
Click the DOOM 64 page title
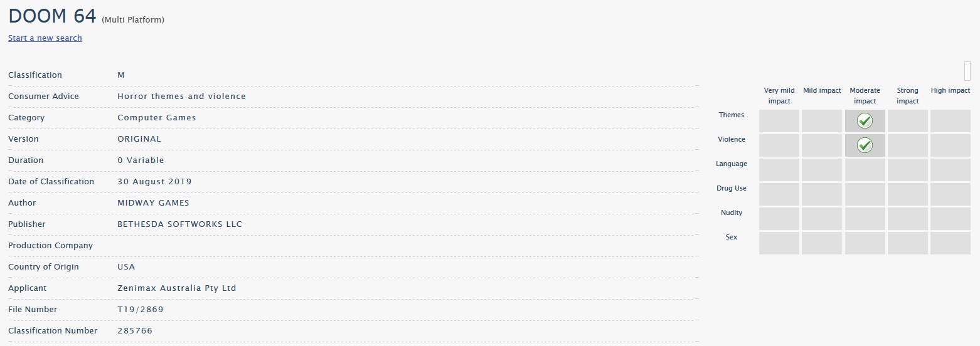(52, 17)
